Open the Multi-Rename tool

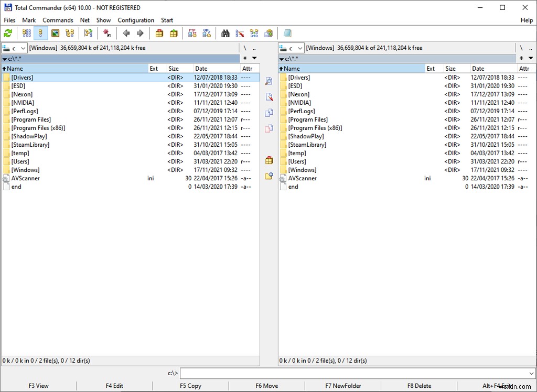[x=240, y=33]
